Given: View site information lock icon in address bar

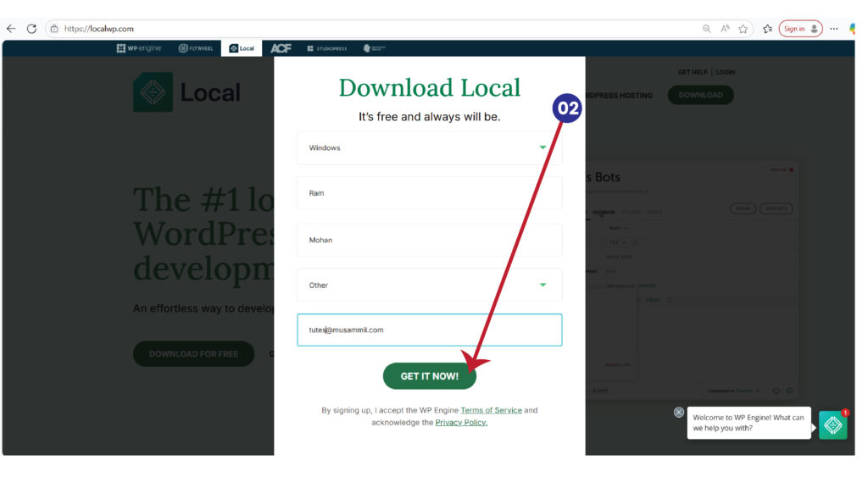Looking at the screenshot, I should (x=54, y=29).
